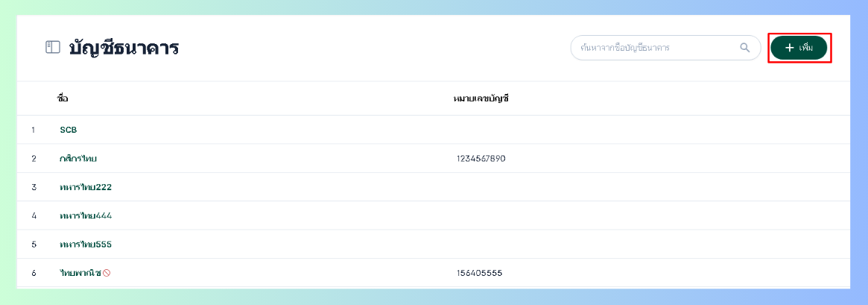Click the หมายเลขบัญชี column header
This screenshot has height=305, width=868.
pos(481,98)
